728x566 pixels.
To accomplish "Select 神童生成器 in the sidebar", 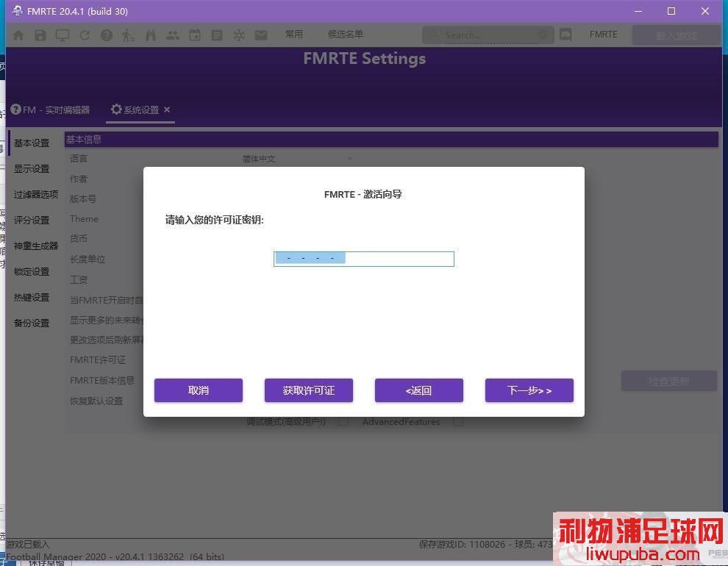I will [x=36, y=246].
